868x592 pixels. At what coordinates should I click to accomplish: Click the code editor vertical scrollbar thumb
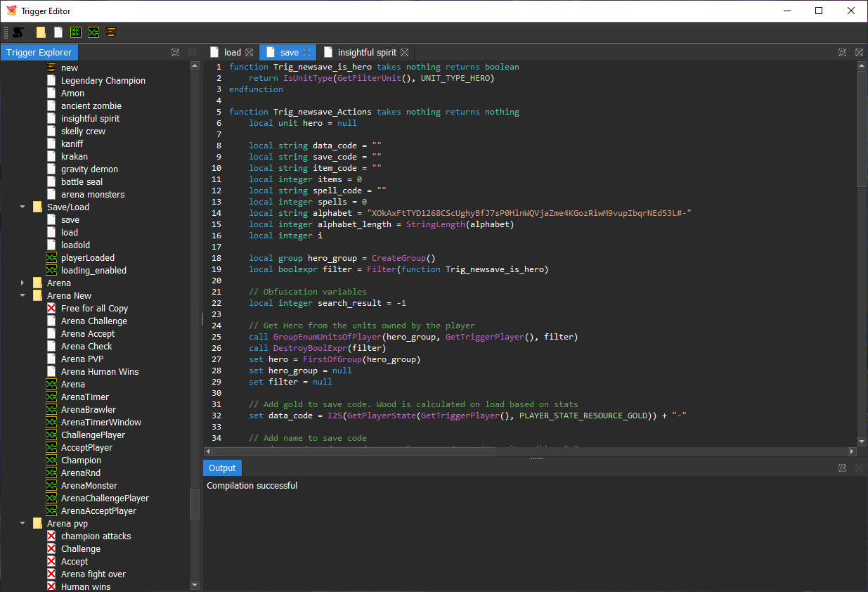862,129
